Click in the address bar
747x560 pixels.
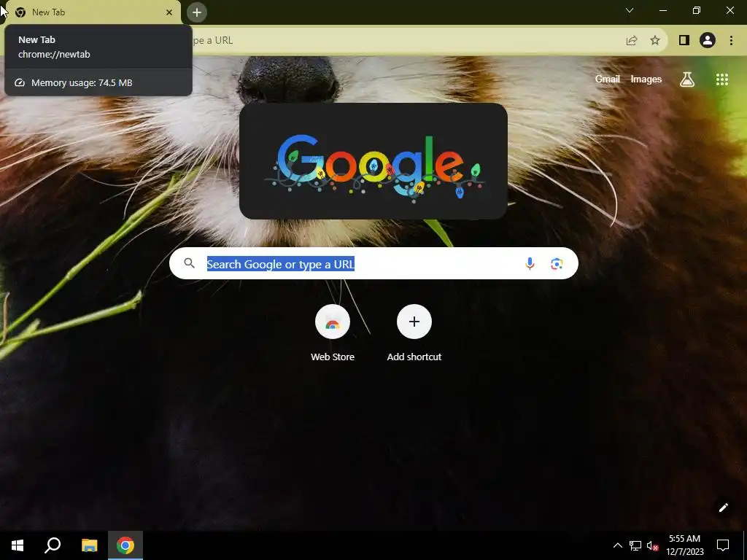point(405,41)
